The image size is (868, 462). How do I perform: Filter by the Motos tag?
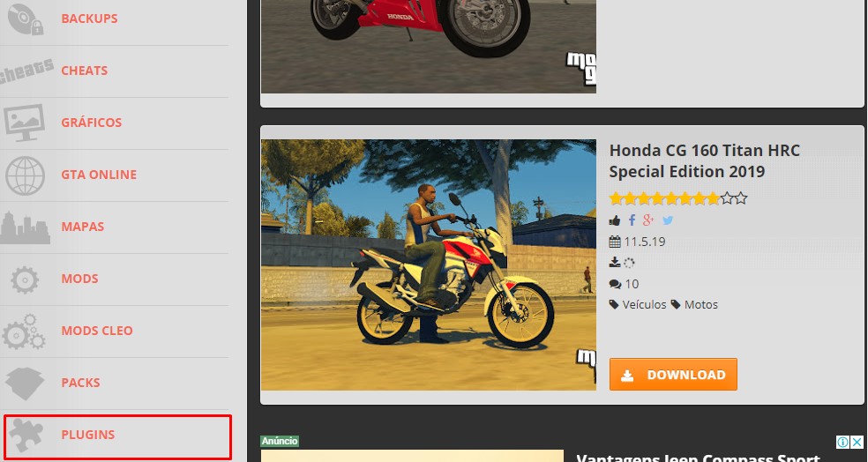coord(700,304)
